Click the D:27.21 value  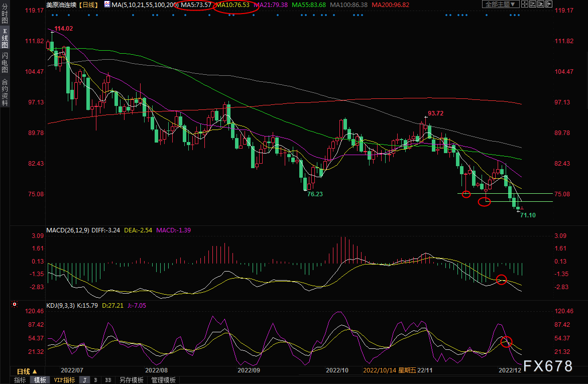[x=112, y=306]
